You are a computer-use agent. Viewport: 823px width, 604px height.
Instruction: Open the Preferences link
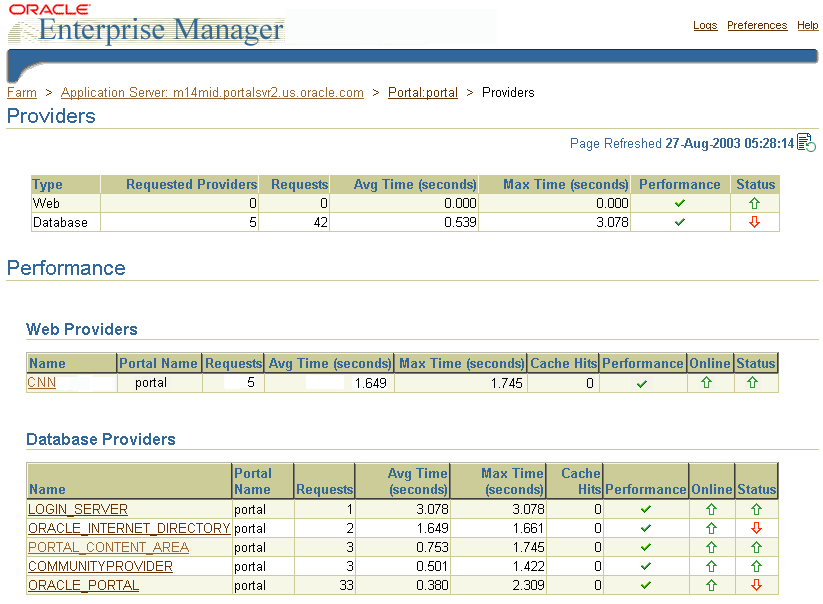coord(757,25)
